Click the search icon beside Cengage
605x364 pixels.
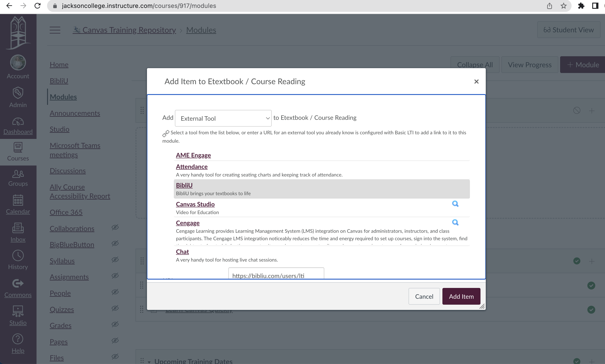coord(455,222)
